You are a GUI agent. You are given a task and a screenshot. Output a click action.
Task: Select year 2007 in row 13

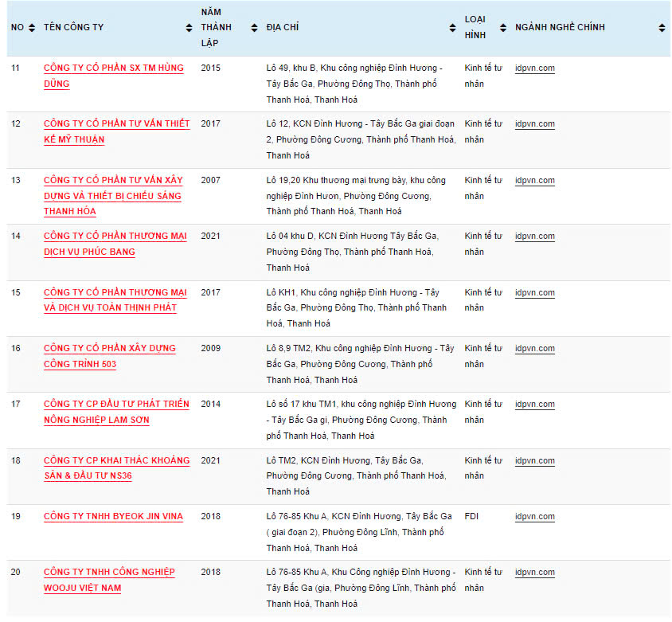[x=210, y=180]
